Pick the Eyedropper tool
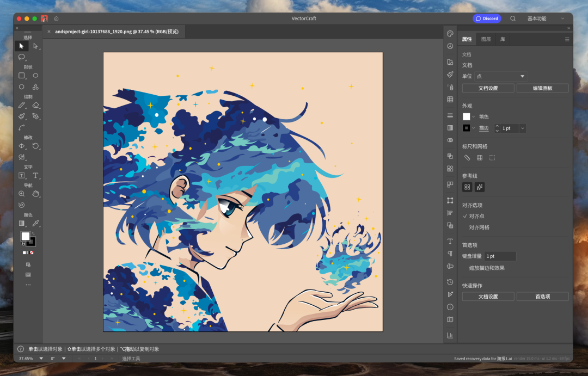Viewport: 588px width, 376px height. tap(35, 224)
